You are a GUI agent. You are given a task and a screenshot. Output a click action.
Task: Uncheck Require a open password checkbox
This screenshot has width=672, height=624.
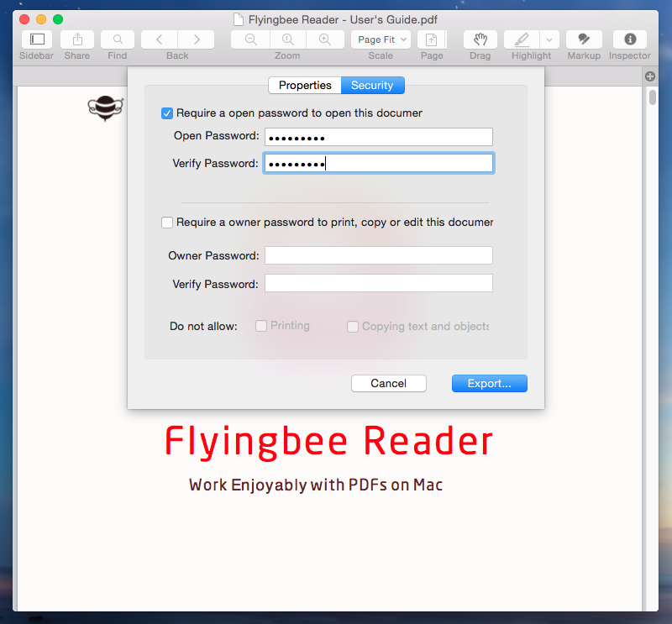[167, 113]
